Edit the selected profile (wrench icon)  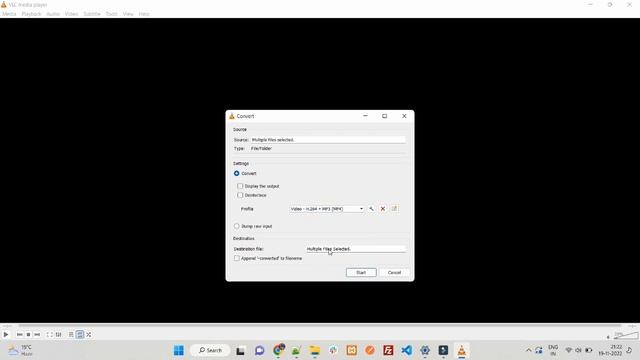[x=371, y=209]
